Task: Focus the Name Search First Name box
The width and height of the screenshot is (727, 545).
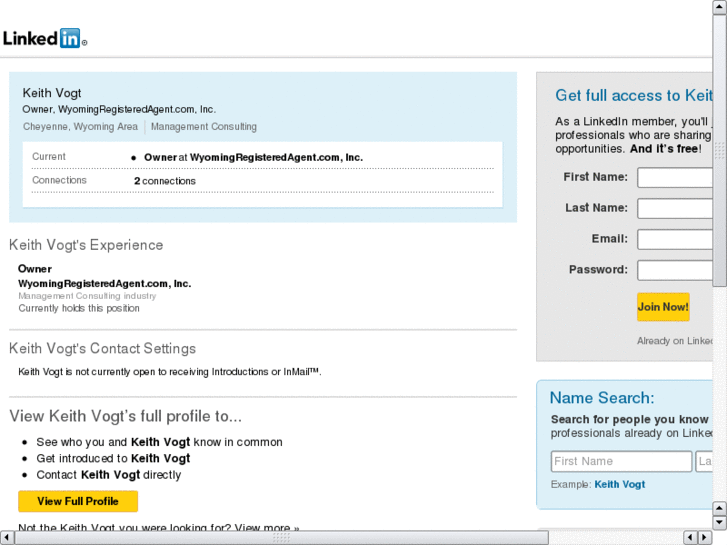Action: click(x=621, y=462)
